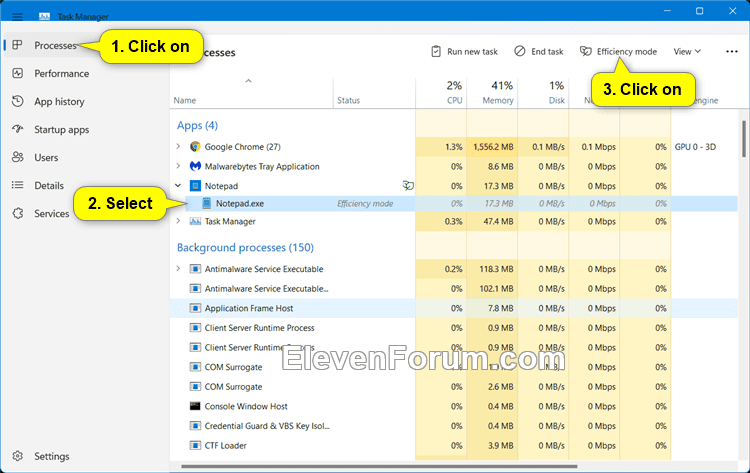
Task: Click Task Manager's 47.4 MB memory cell
Action: (x=492, y=221)
